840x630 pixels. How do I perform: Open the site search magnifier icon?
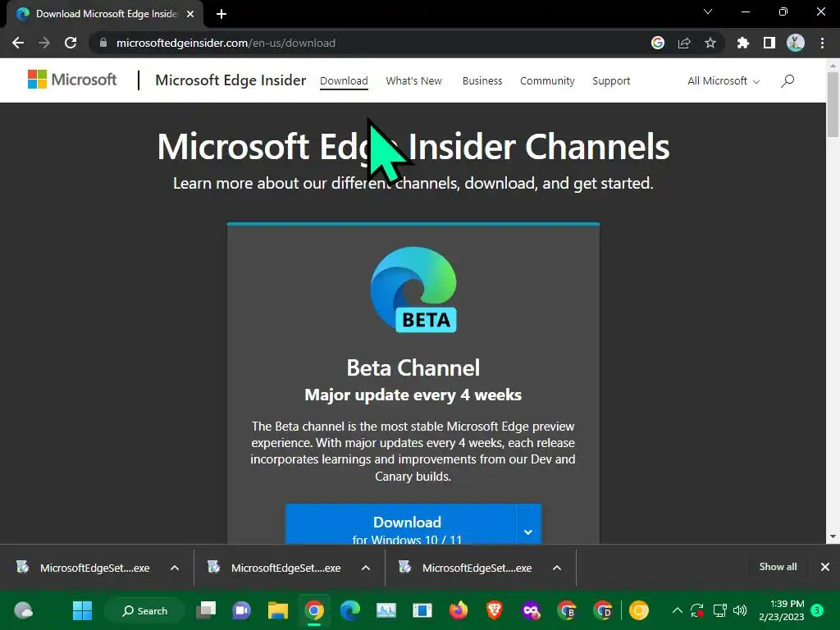(x=787, y=81)
